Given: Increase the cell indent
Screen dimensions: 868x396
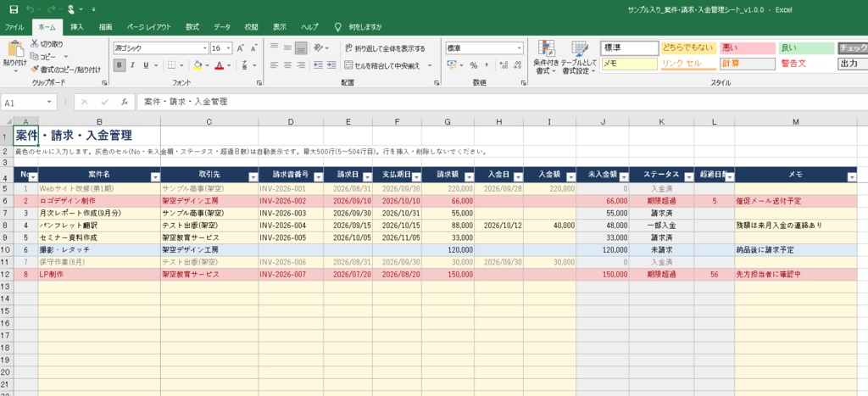Looking at the screenshot, I should tap(331, 65).
